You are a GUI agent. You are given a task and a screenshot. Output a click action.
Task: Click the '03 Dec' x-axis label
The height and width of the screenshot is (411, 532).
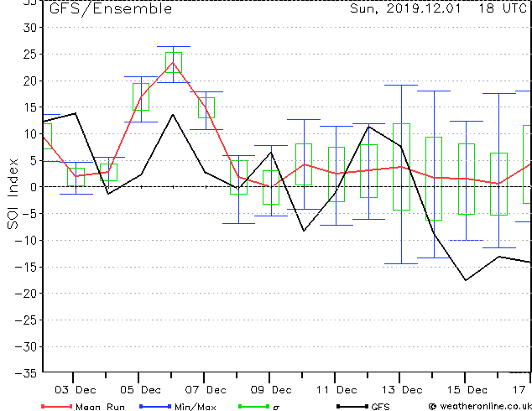(76, 390)
